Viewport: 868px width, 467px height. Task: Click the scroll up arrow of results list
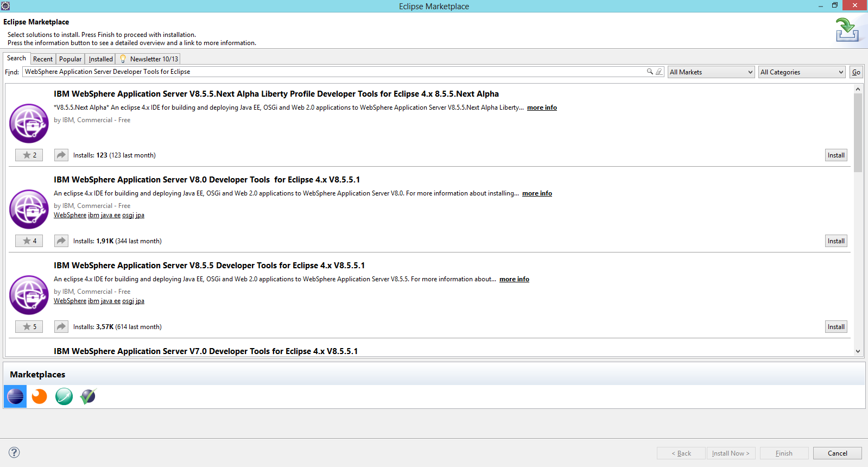(x=858, y=89)
